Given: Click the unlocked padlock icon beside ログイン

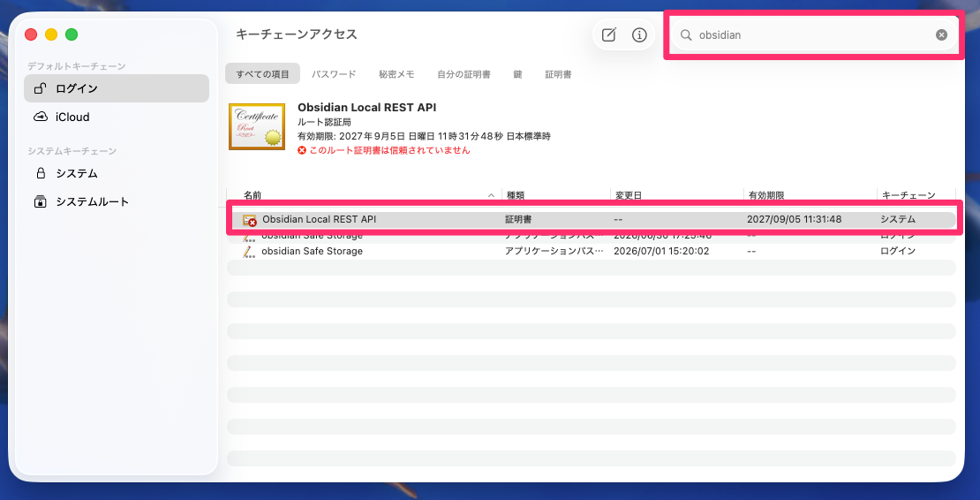Looking at the screenshot, I should click(41, 88).
